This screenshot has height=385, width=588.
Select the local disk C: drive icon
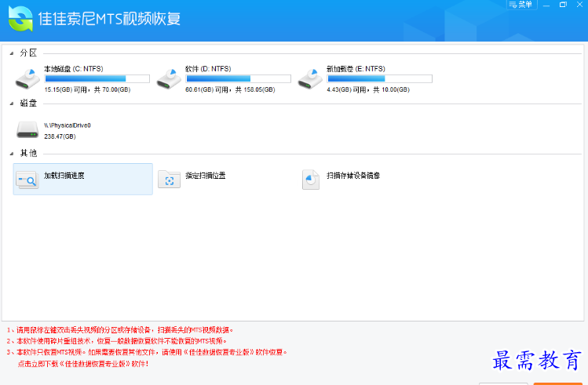point(27,79)
